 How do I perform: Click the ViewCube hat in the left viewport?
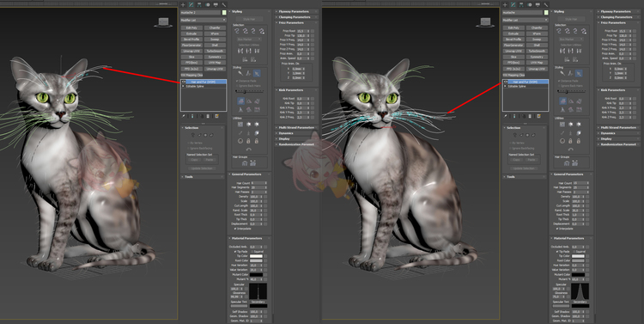tap(163, 22)
